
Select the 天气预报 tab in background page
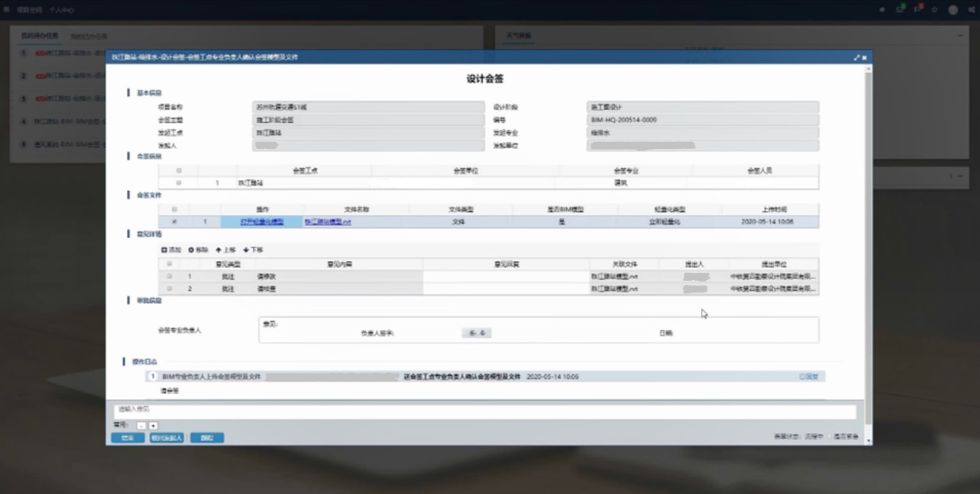519,36
